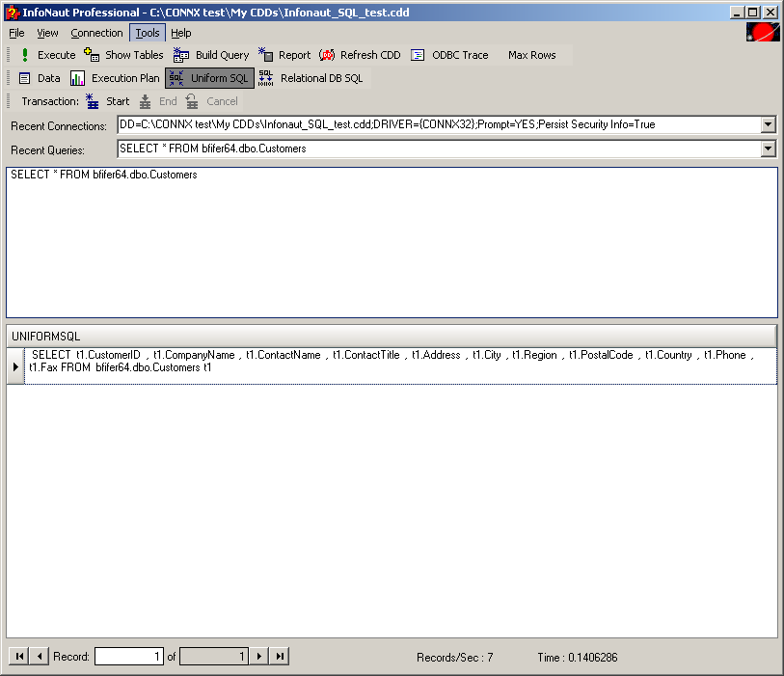
Task: Select the row selector arrow in results
Action: tap(15, 366)
